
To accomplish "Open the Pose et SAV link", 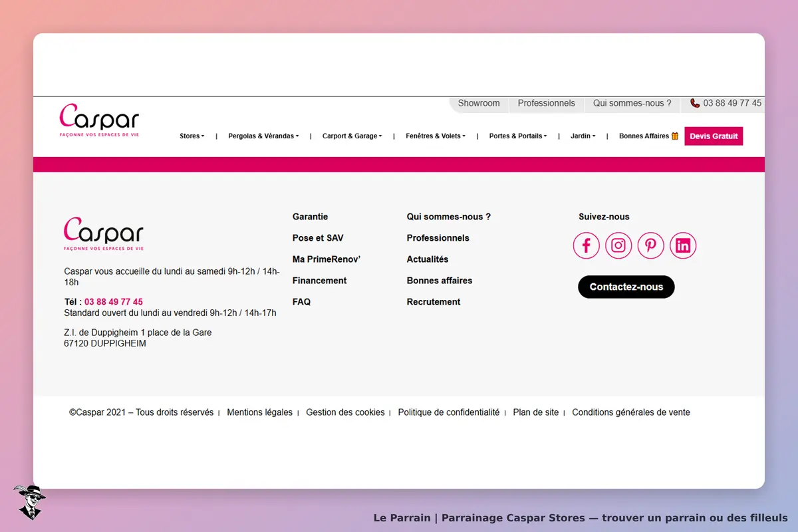I will (x=318, y=238).
